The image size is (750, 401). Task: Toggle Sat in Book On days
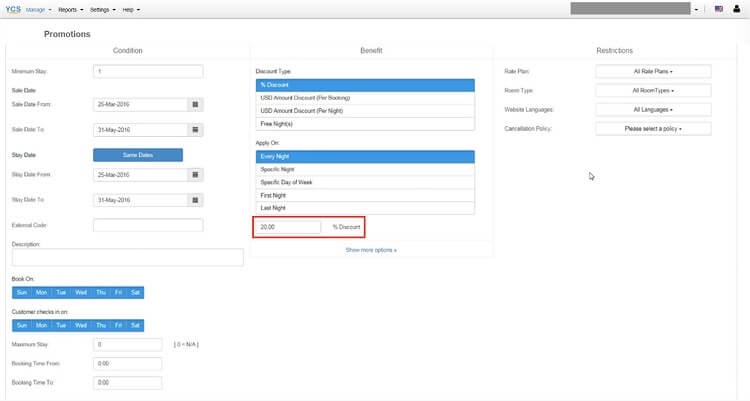click(x=135, y=293)
